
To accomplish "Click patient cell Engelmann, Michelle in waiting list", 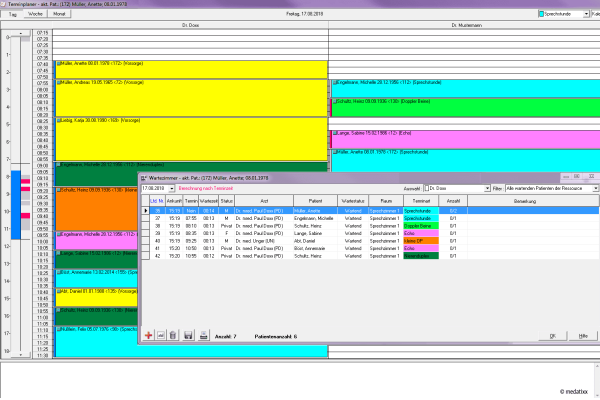I will (313, 218).
